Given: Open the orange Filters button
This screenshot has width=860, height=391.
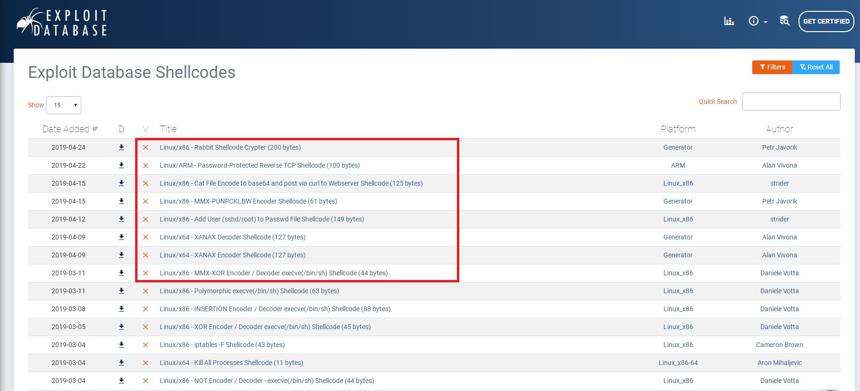Looking at the screenshot, I should pyautogui.click(x=772, y=67).
